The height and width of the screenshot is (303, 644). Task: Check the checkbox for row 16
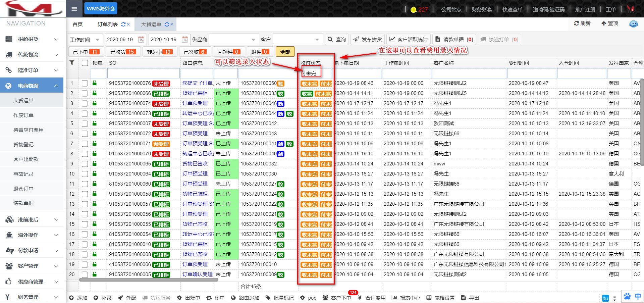(85, 234)
